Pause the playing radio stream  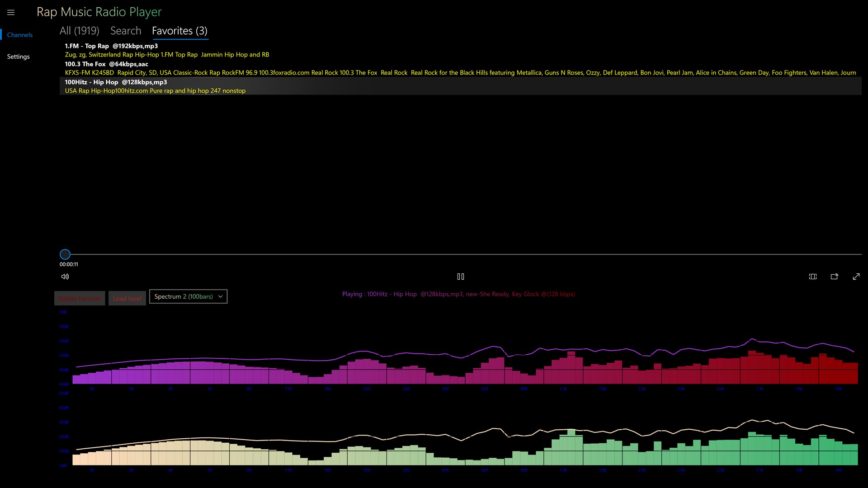coord(460,277)
